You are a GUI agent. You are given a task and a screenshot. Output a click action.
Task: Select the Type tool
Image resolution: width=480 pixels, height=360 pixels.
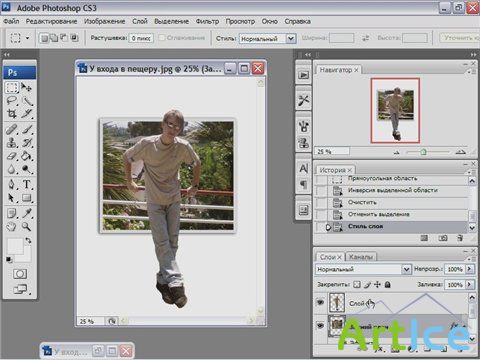pyautogui.click(x=27, y=184)
